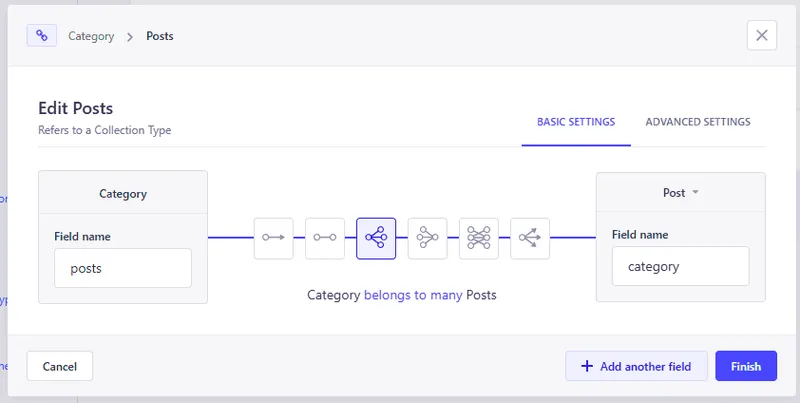This screenshot has height=403, width=800.
Task: Open the Advanced Settings tab
Action: click(698, 122)
